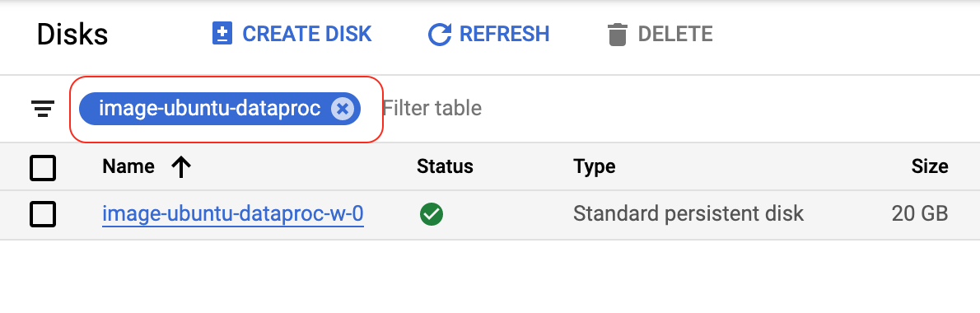The image size is (980, 313).
Task: Open the image-ubuntu-dataproc-w-0 disk link
Action: click(232, 214)
